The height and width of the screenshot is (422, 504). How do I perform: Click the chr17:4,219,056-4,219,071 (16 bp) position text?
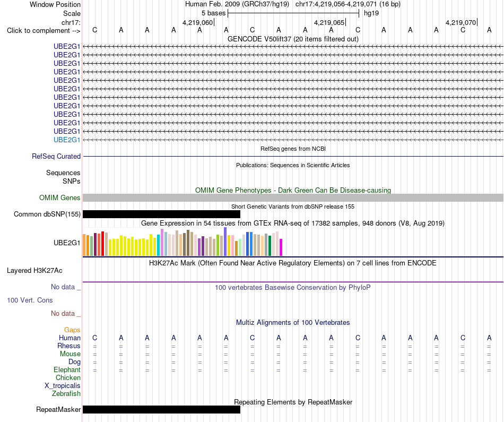tap(348, 4)
